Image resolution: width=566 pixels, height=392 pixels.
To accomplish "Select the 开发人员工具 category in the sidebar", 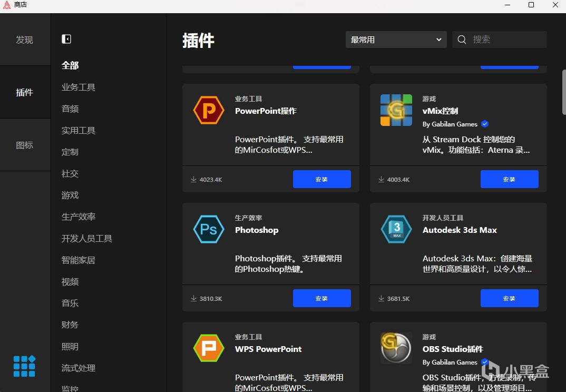I will tap(86, 238).
